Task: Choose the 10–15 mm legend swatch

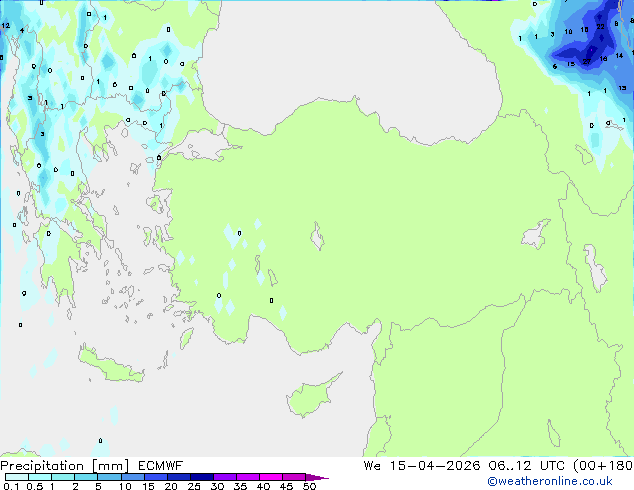Action: pyautogui.click(x=132, y=477)
